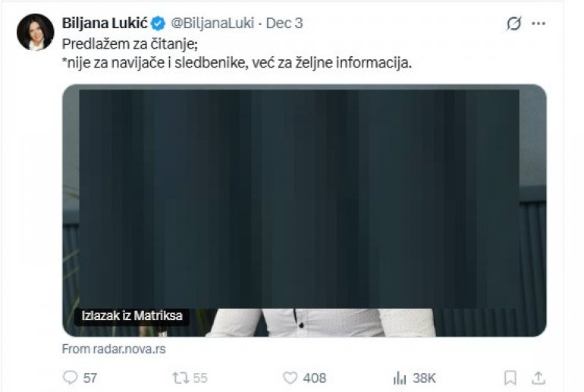Click the repost arrows icon

point(181,378)
